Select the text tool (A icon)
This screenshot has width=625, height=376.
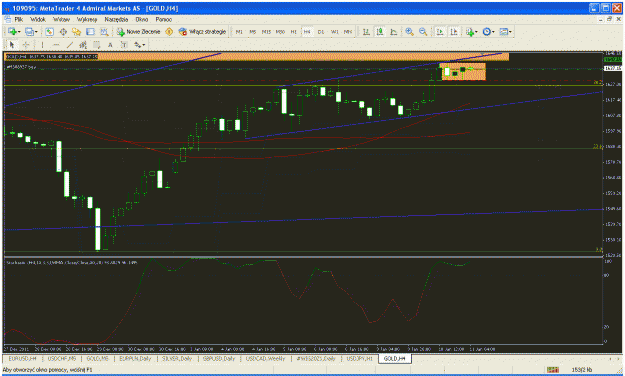[x=110, y=45]
